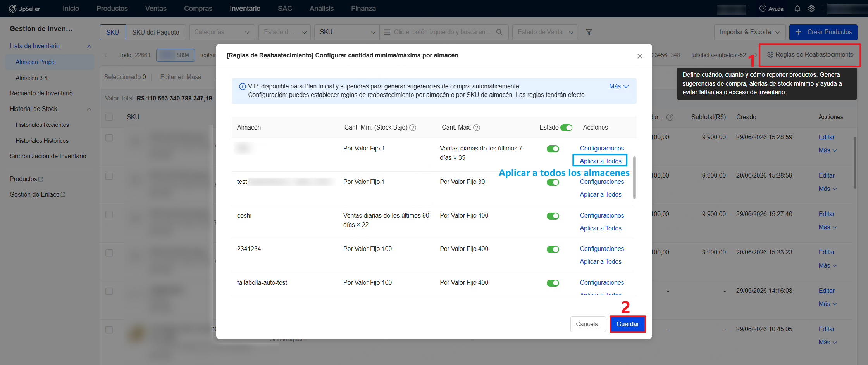Click the filter funnel icon

click(x=589, y=32)
